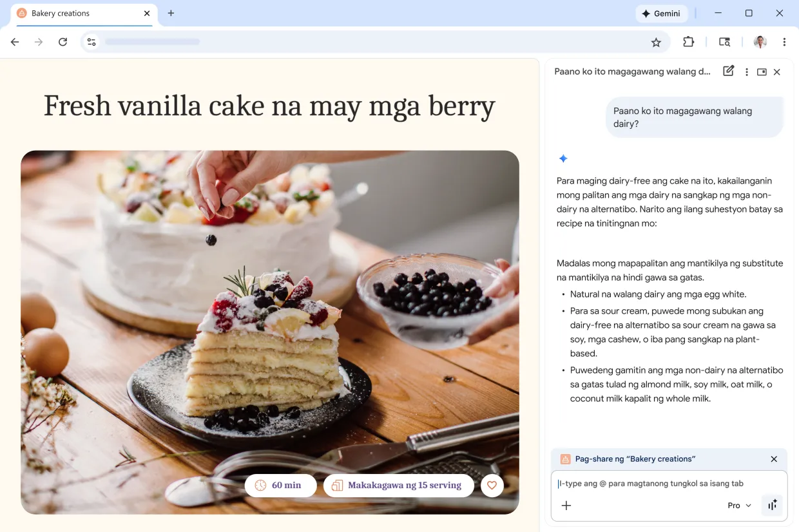Open the Extensions puzzle icon
The height and width of the screenshot is (532, 799).
[x=688, y=42]
